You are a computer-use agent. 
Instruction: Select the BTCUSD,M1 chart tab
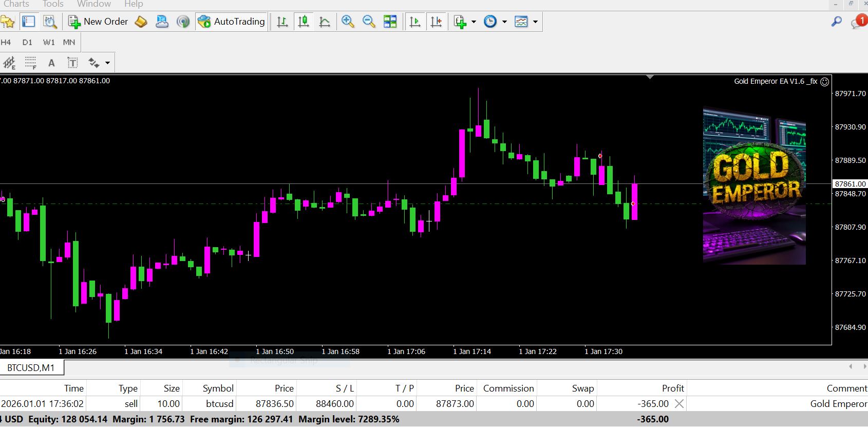[x=31, y=368]
